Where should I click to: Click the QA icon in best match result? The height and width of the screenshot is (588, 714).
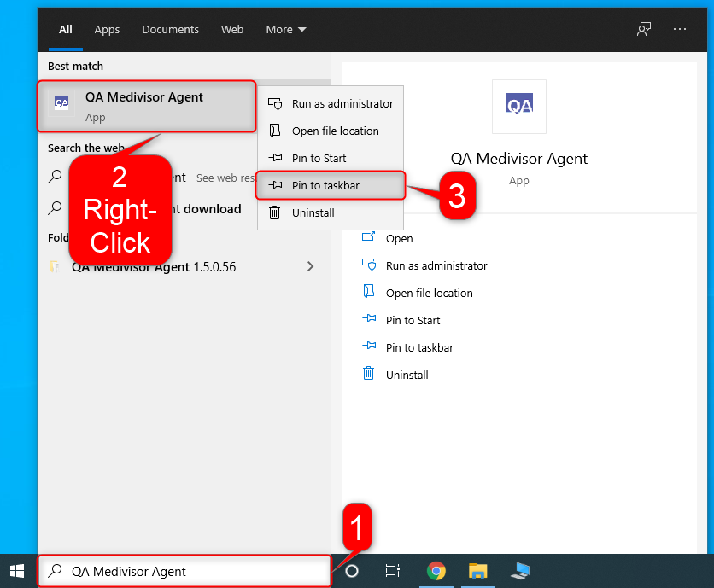click(61, 103)
